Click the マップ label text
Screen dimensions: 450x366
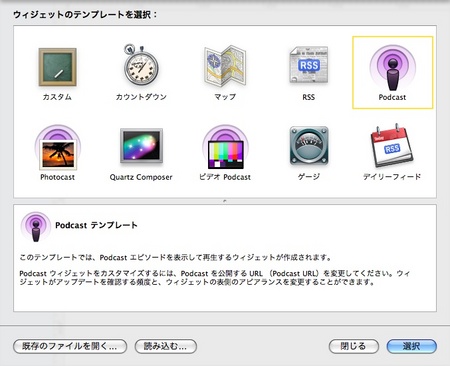tap(225, 97)
